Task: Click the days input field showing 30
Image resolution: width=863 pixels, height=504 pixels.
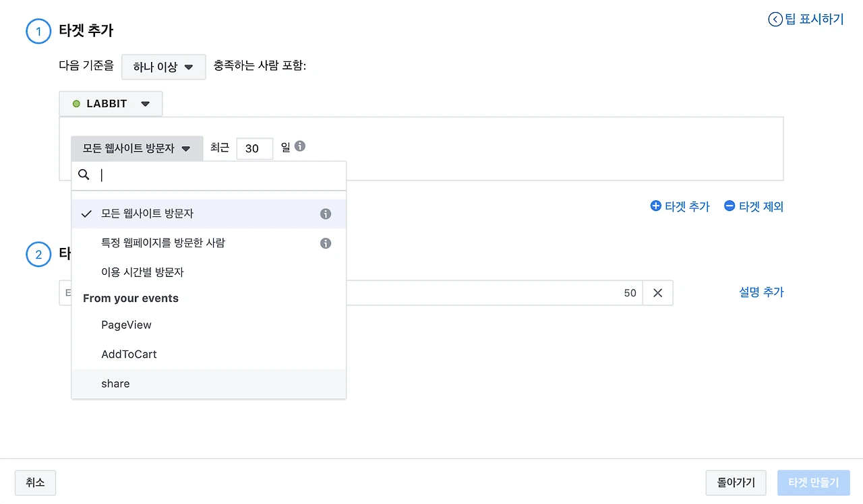Action: 254,148
